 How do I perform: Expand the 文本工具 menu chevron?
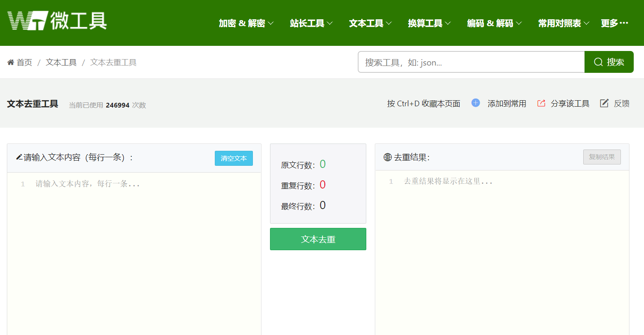pyautogui.click(x=389, y=23)
